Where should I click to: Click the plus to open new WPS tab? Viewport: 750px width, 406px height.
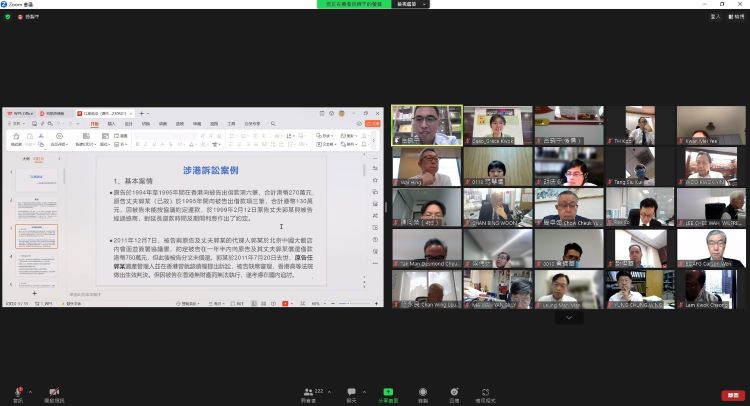click(x=142, y=113)
